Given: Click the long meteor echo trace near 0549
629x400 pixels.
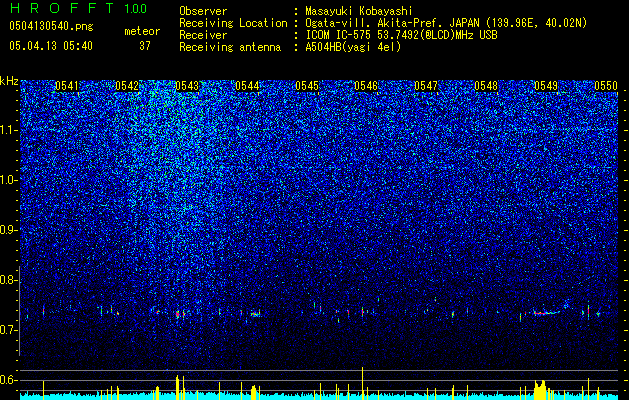Looking at the screenshot, I should point(547,313).
